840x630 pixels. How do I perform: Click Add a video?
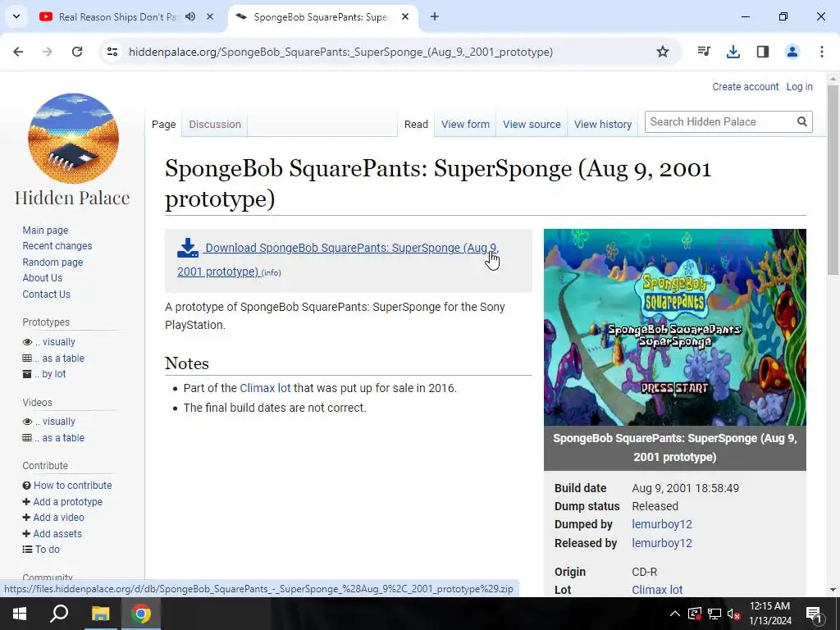pos(58,518)
